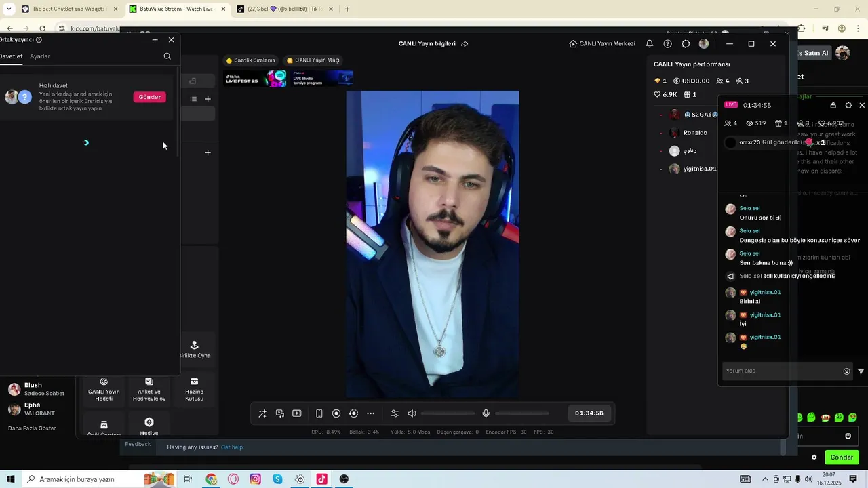
Task: Click Gönder for Hızlı davet
Action: 150,97
